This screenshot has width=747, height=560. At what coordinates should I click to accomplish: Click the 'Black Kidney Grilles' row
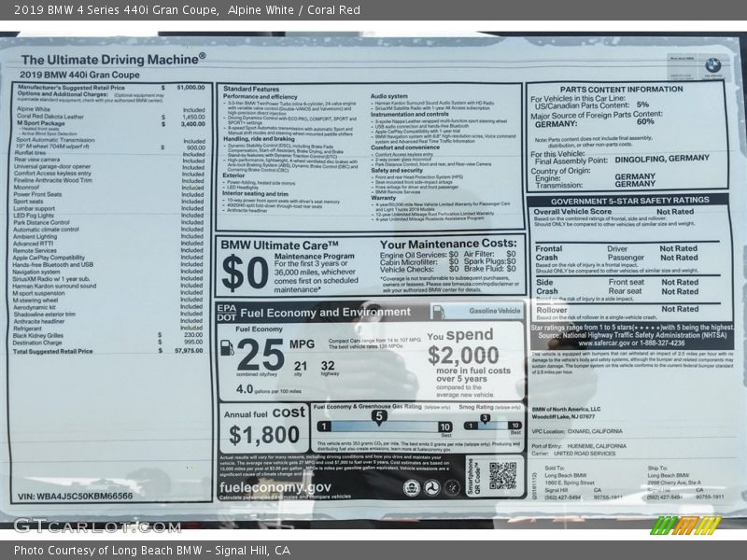pyautogui.click(x=107, y=336)
